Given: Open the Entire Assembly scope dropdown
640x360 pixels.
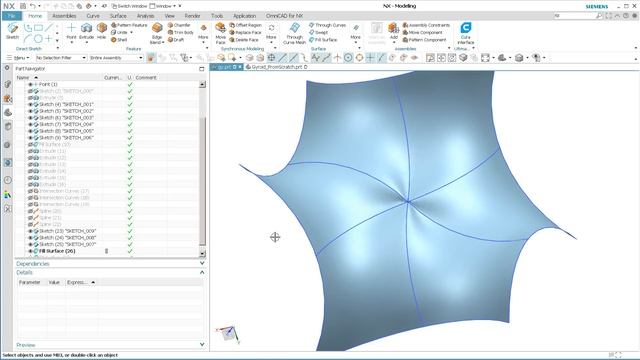Looking at the screenshot, I should (116, 58).
